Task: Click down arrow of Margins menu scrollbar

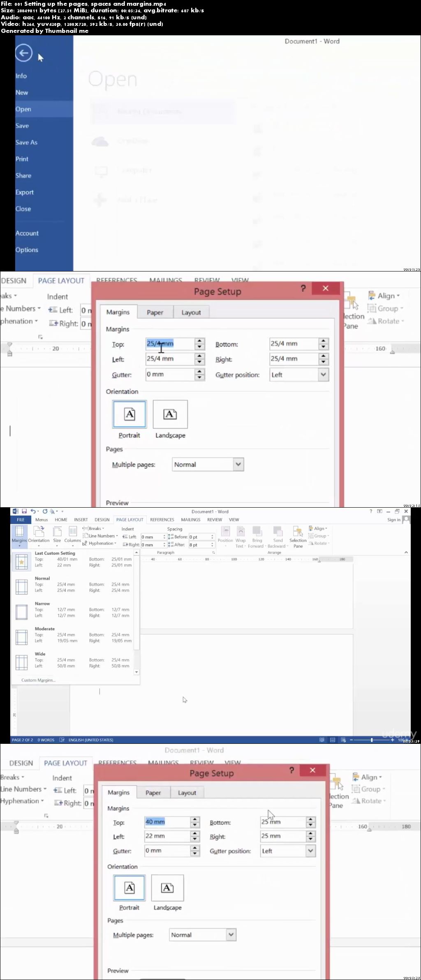Action: [x=136, y=672]
